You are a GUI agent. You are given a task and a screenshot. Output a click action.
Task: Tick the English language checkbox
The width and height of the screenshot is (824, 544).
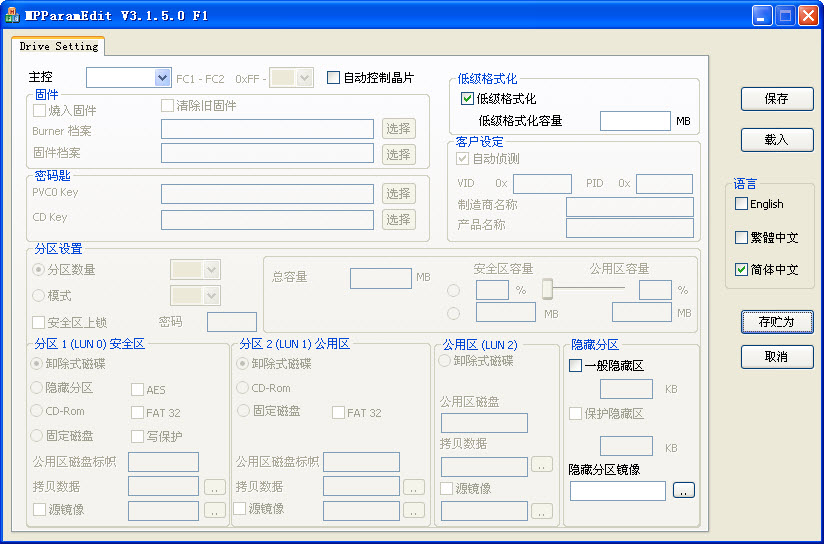(741, 204)
